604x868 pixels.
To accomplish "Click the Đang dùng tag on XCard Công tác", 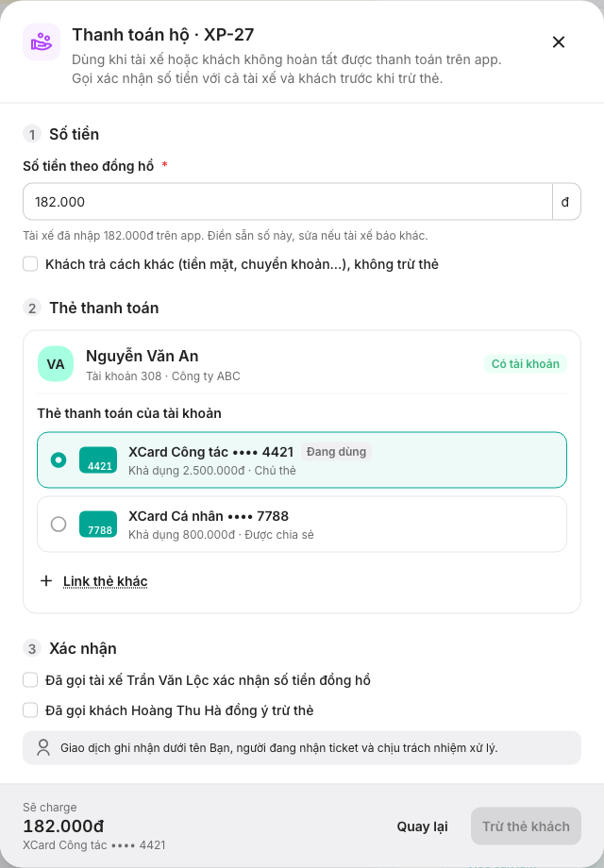I will click(336, 452).
